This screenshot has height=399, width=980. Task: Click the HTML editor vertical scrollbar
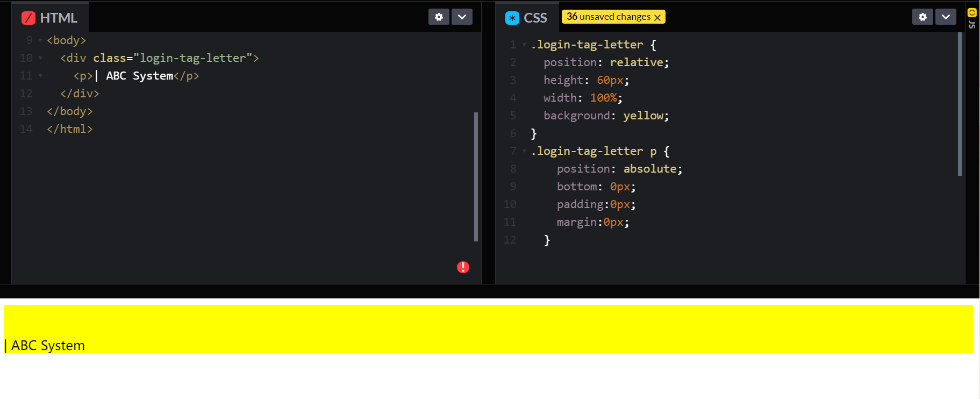476,176
